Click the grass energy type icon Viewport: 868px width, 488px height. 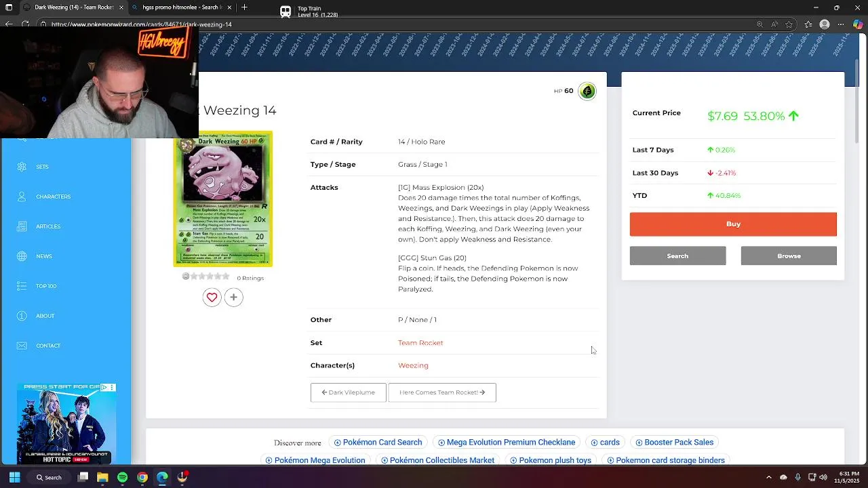tap(587, 91)
